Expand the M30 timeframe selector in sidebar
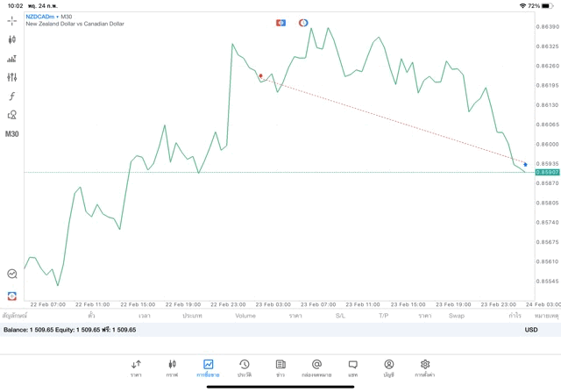This screenshot has height=392, width=561. tap(11, 134)
